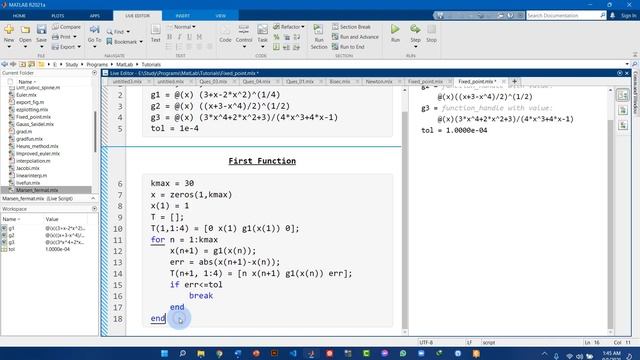Click Run to End button
The image size is (640, 360).
348,47
